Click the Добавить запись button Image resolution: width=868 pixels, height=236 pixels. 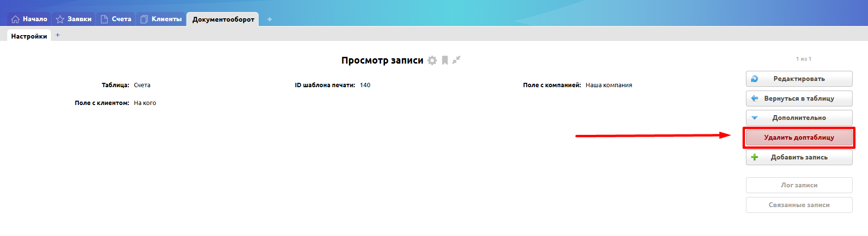[x=799, y=157]
